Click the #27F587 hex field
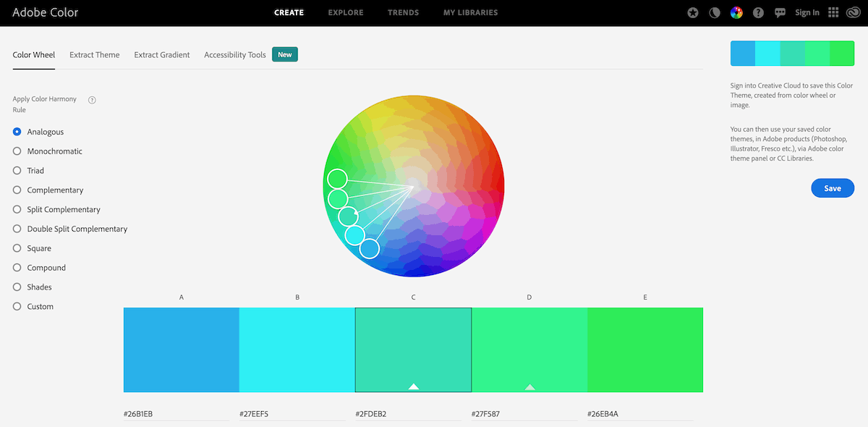The width and height of the screenshot is (868, 427). point(524,415)
